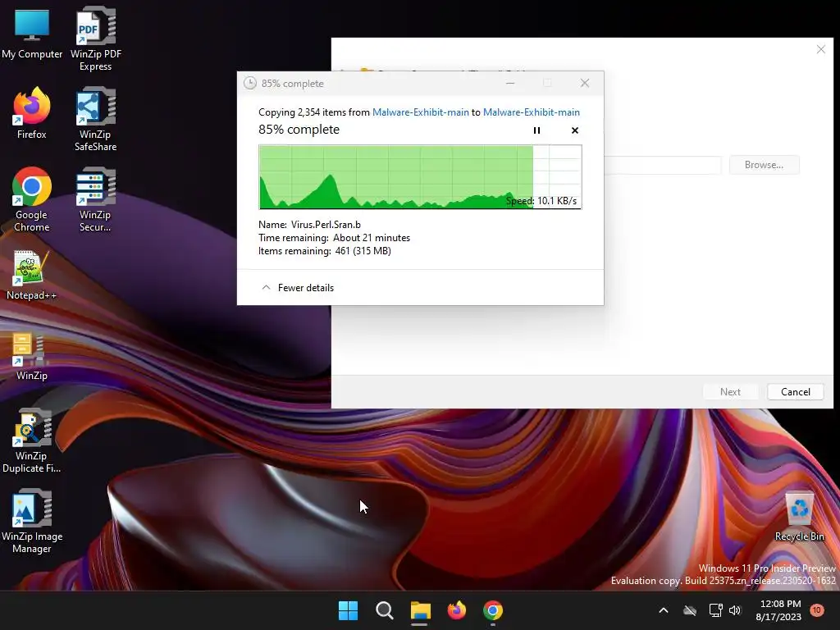The width and height of the screenshot is (840, 630).
Task: Click Next in the wizard window
Action: 730,391
